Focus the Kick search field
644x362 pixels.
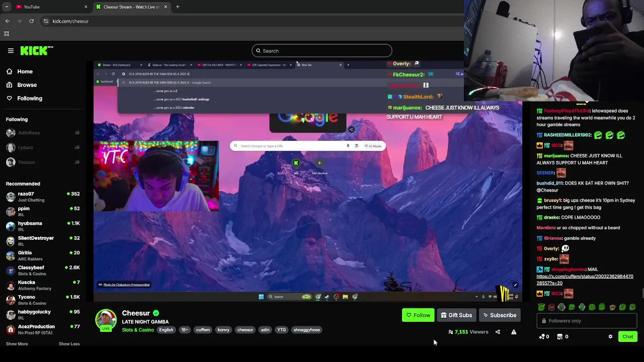pos(322,51)
